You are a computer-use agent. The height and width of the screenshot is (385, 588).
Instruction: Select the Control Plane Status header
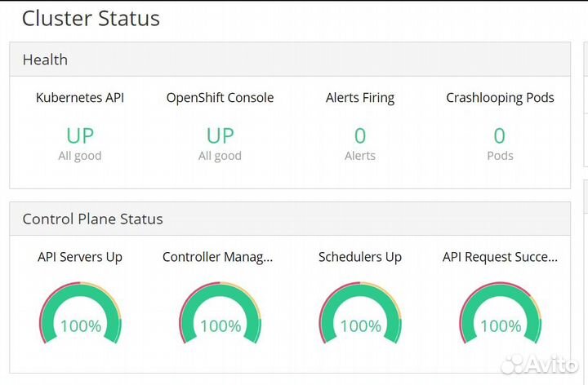92,219
